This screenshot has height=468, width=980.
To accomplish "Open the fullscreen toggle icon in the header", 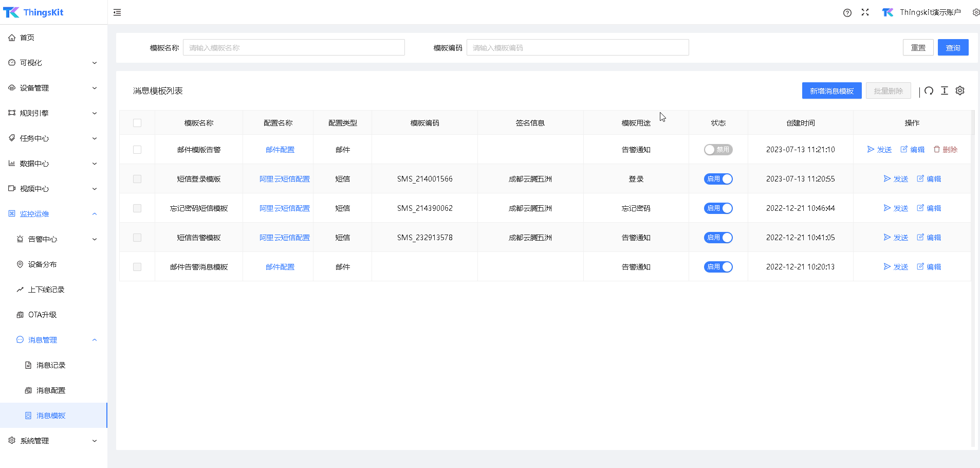I will [865, 12].
